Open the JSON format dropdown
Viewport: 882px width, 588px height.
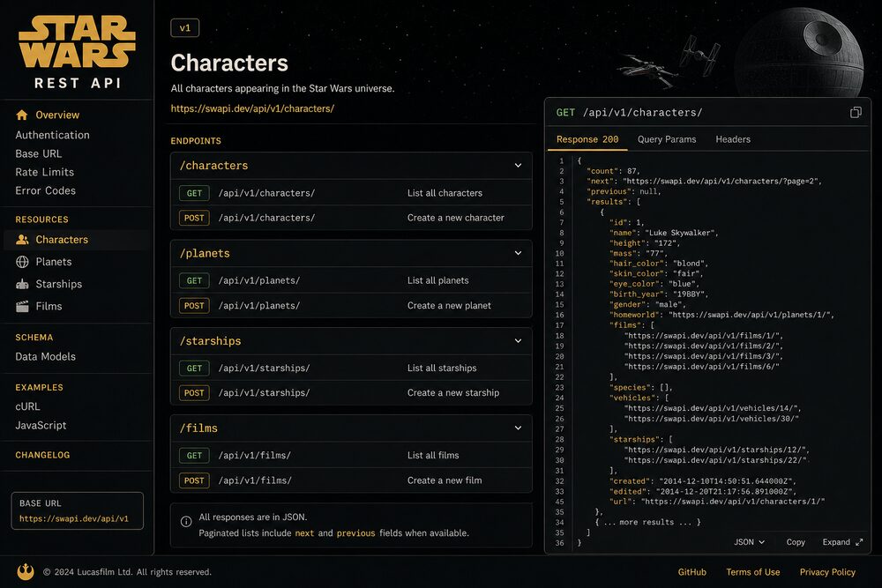coord(749,542)
